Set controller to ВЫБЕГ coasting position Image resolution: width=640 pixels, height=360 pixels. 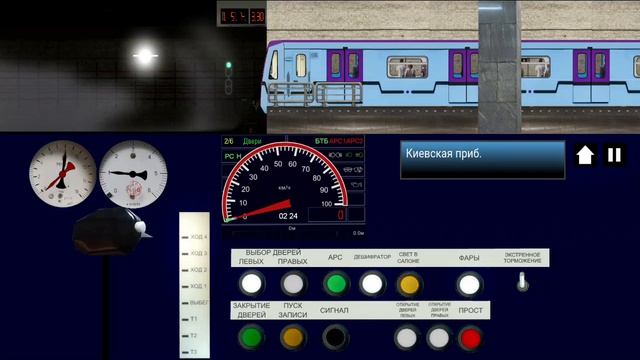click(195, 302)
